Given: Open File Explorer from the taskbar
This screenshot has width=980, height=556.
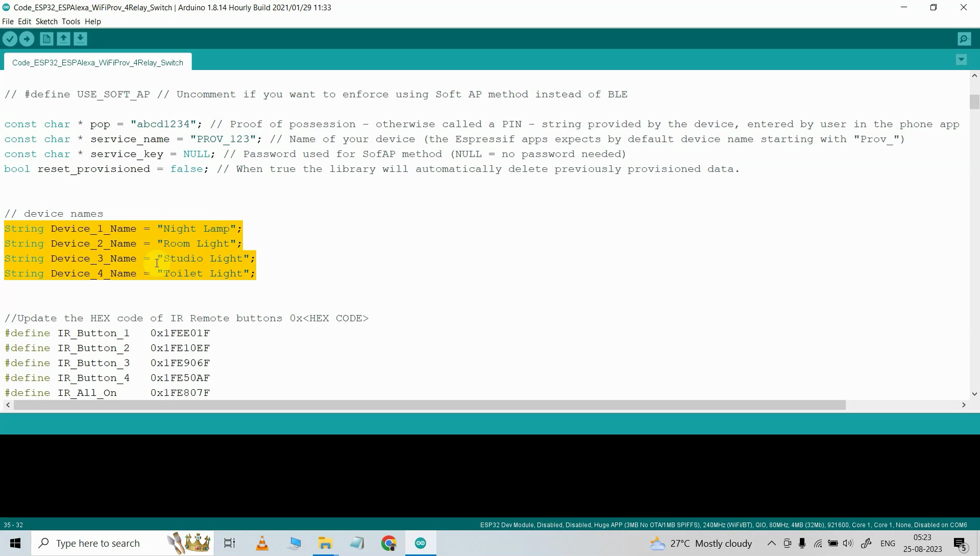Looking at the screenshot, I should click(325, 543).
